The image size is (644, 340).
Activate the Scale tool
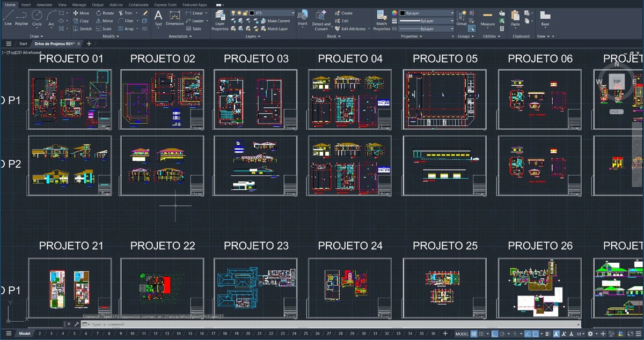point(104,29)
